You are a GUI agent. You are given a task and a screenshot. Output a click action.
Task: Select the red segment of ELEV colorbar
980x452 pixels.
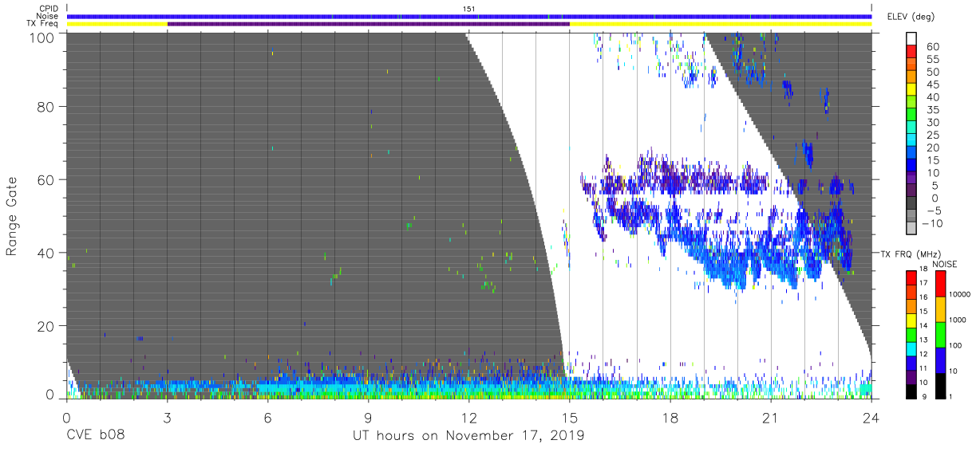coord(911,53)
